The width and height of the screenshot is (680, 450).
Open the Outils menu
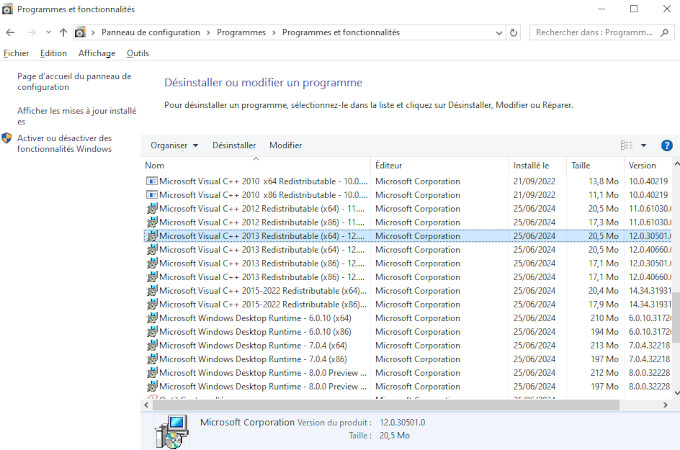(x=137, y=53)
